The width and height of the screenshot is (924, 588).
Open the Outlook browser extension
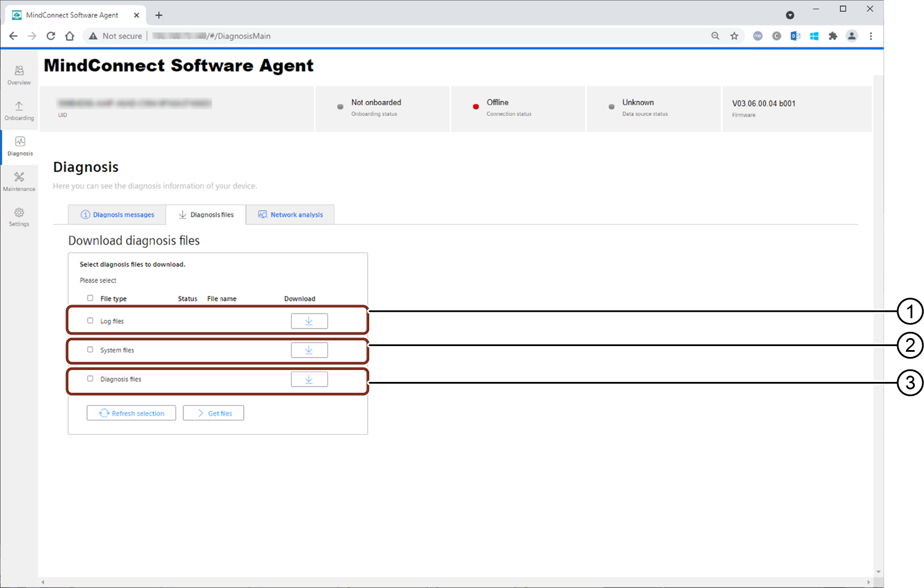(795, 36)
